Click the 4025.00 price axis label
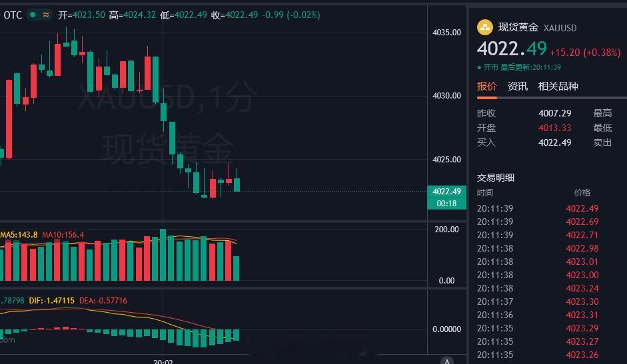627x364 pixels. point(446,160)
